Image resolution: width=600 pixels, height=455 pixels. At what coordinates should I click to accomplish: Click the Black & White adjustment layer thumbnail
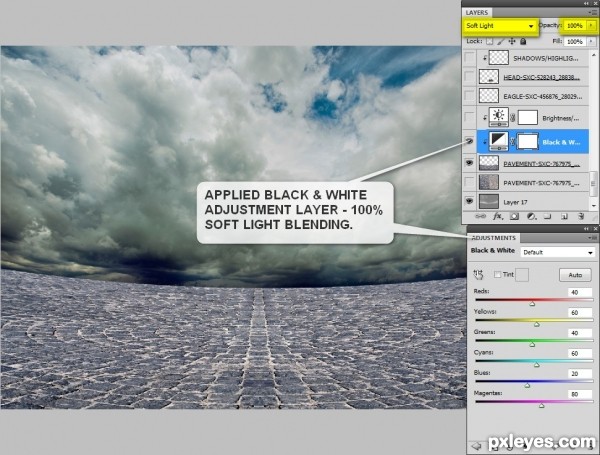(499, 142)
